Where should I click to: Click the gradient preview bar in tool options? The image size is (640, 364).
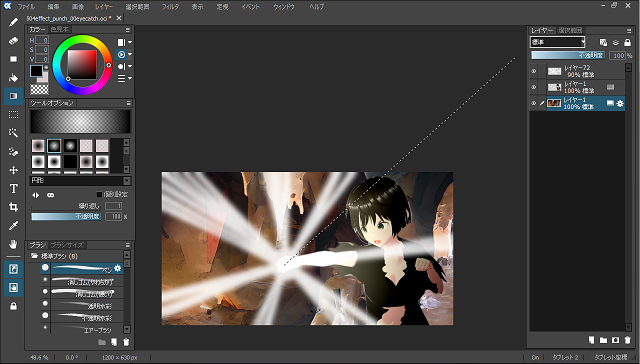(x=80, y=121)
